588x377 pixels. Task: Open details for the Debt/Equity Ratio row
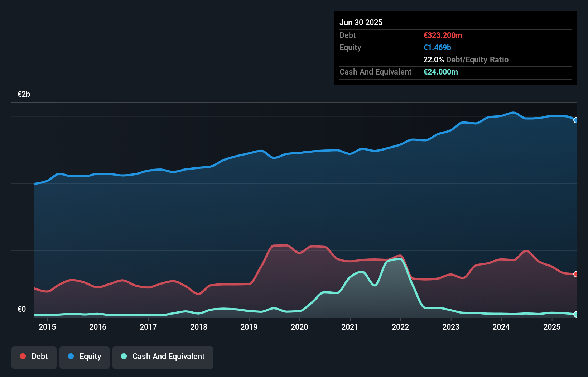(466, 59)
